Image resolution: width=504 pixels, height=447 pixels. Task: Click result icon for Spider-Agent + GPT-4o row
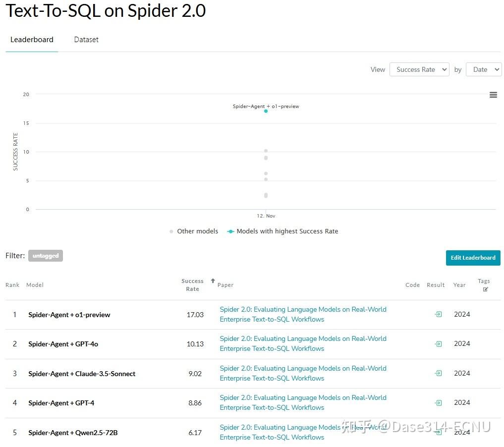(438, 343)
